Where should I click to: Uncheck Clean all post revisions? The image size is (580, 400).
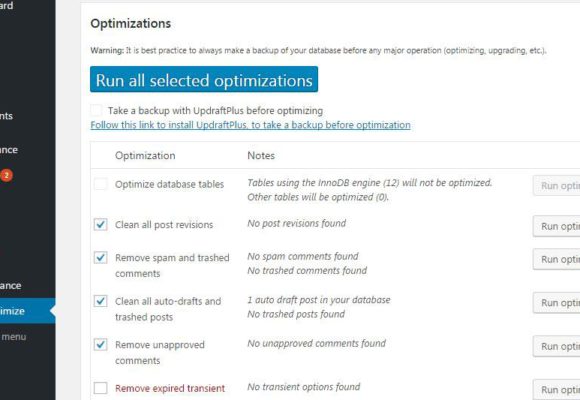pos(101,224)
